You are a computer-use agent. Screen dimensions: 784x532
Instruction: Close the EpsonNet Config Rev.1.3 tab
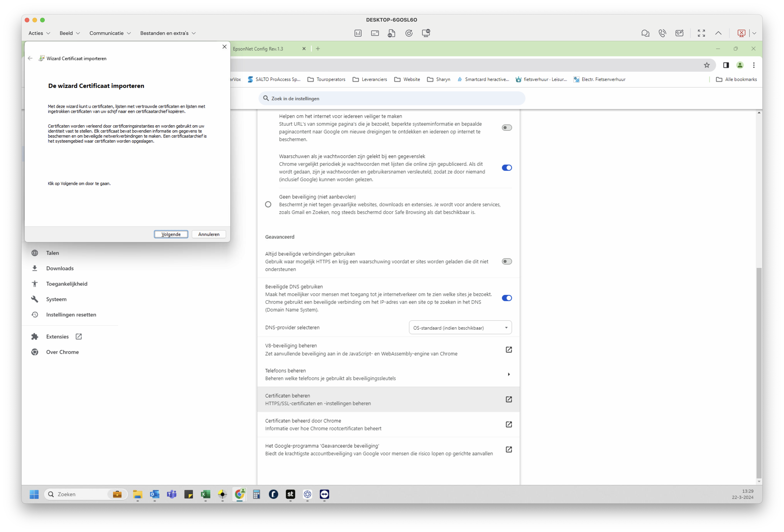[x=304, y=49]
